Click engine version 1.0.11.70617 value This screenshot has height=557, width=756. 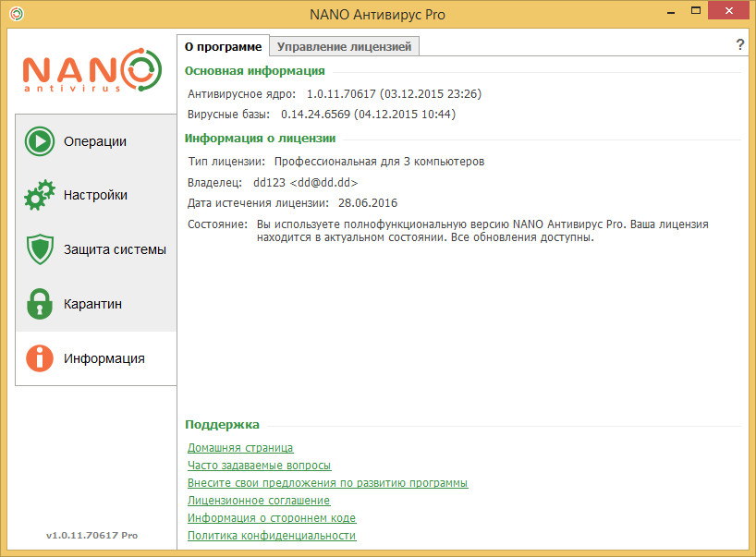pyautogui.click(x=394, y=94)
